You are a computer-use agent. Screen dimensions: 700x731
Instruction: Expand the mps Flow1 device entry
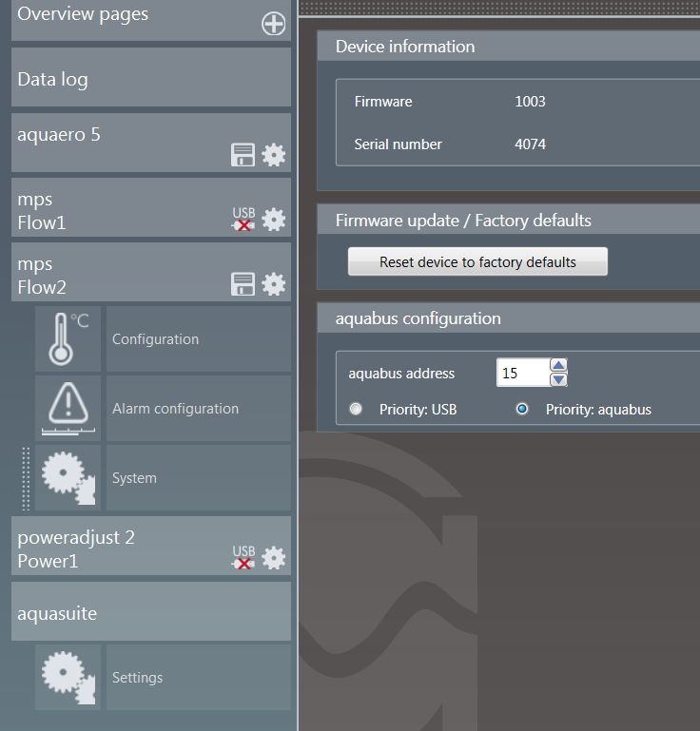pyautogui.click(x=151, y=207)
